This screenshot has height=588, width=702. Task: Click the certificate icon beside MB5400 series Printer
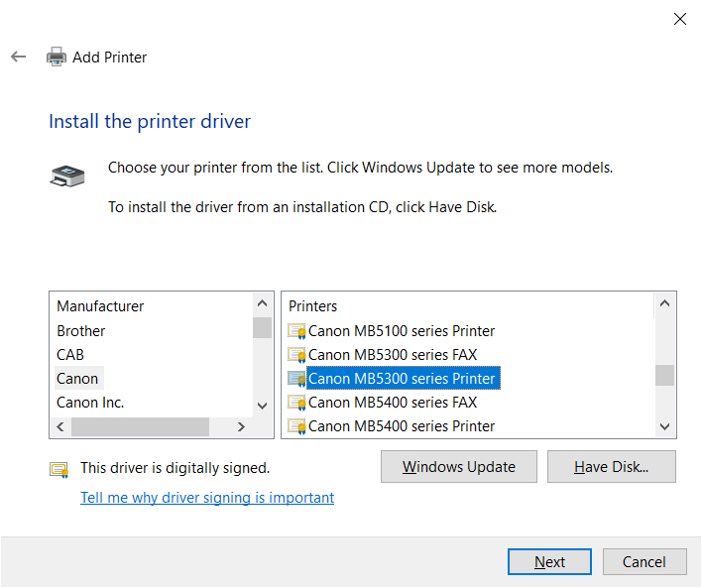(296, 426)
